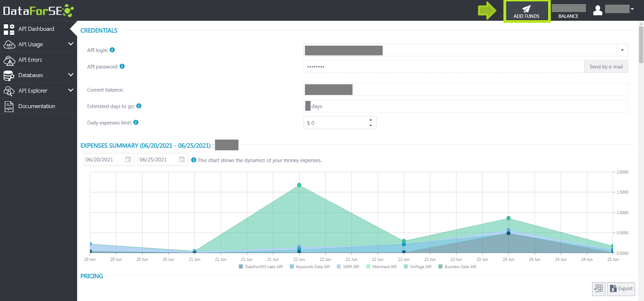Increase the daily expenses limit stepper
This screenshot has height=301, width=644.
click(371, 120)
